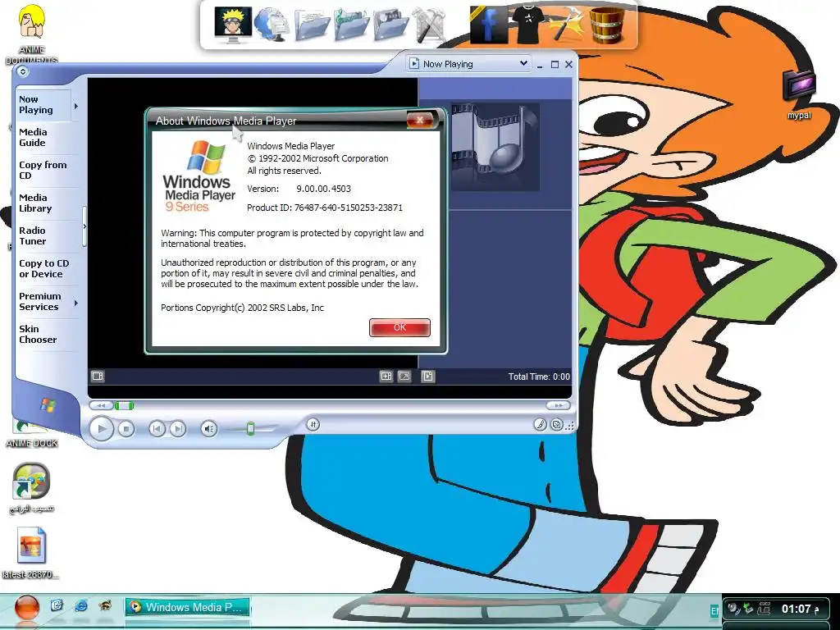840x630 pixels.
Task: Open the hammer with spark dock icon
Action: tap(567, 25)
